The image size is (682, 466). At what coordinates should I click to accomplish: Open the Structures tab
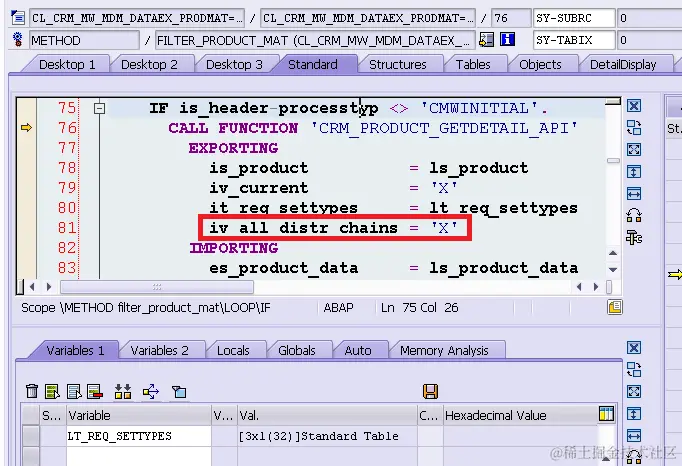[x=398, y=64]
